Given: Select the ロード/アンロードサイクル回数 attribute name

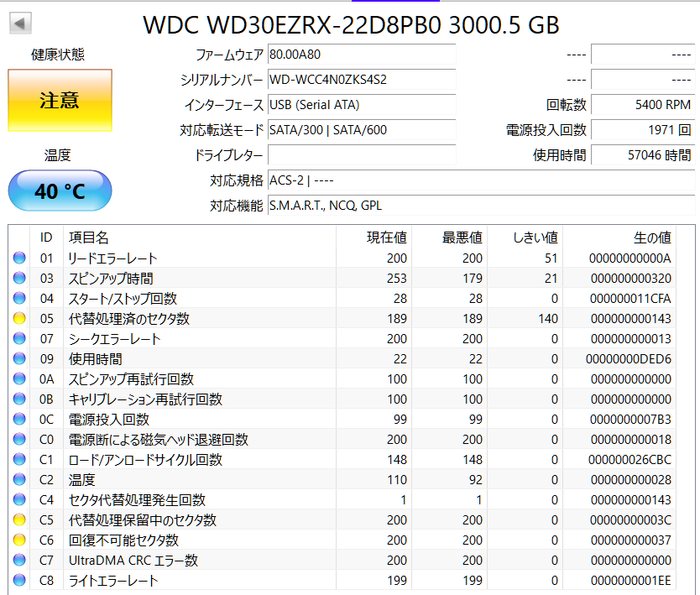Looking at the screenshot, I should point(145,460).
